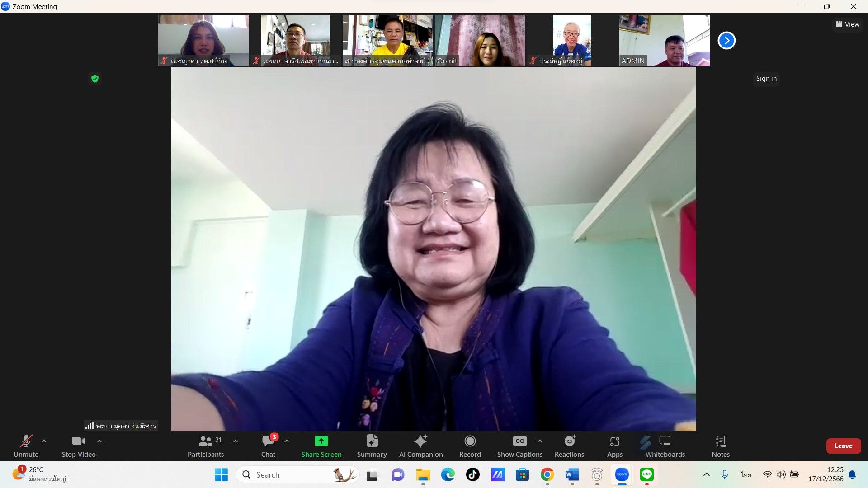Open the View layout menu
Screen dimensions: 868x488
pyautogui.click(x=847, y=24)
